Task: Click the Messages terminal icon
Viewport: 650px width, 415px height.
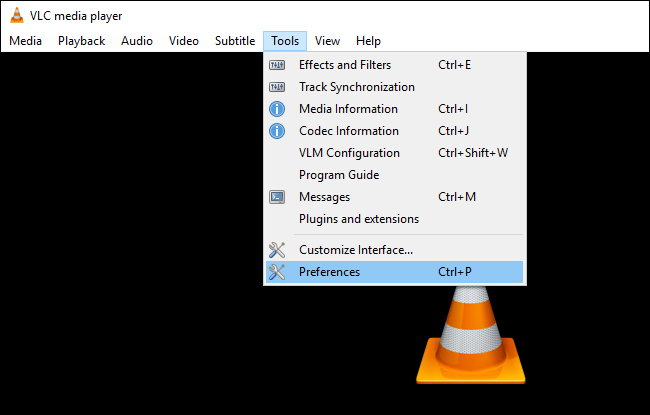Action: point(277,197)
